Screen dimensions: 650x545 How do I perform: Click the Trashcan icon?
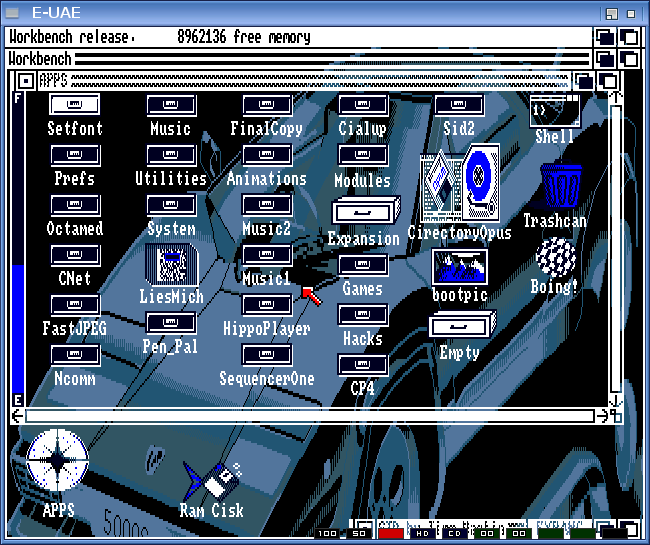tap(561, 185)
